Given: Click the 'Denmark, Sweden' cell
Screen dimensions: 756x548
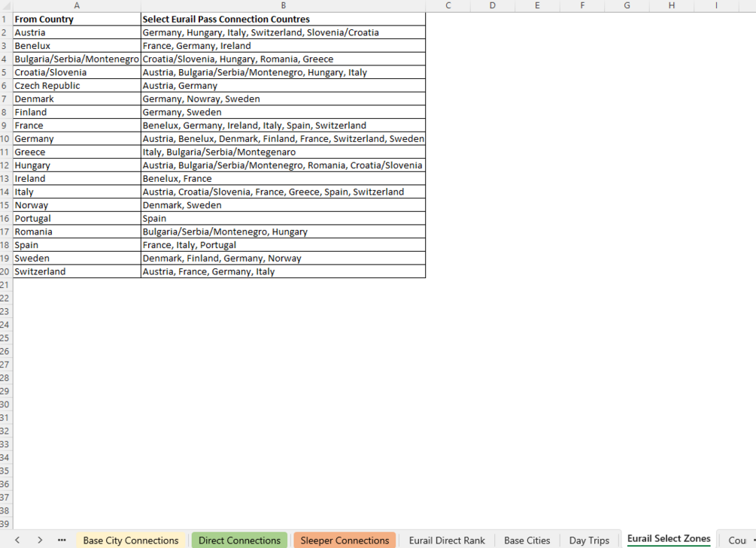Looking at the screenshot, I should pyautogui.click(x=283, y=204).
